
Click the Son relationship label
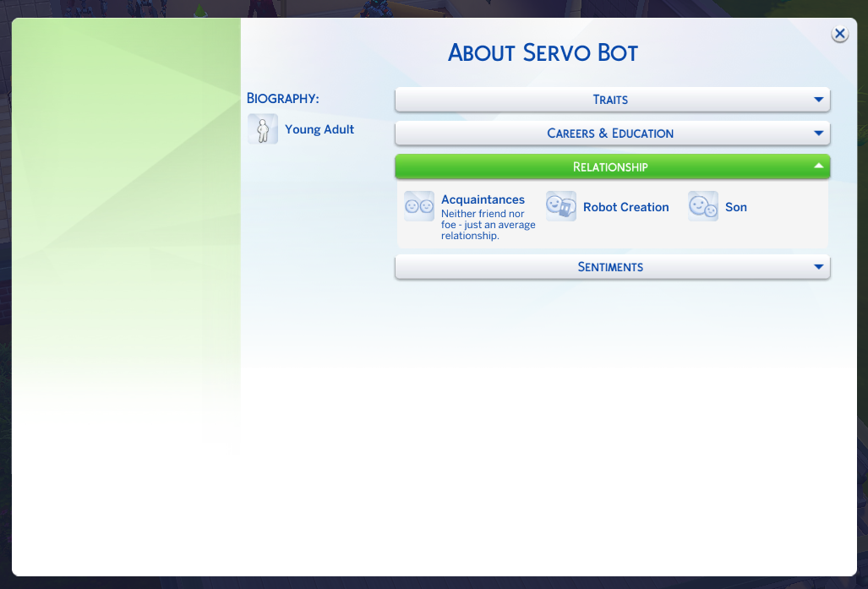(x=735, y=207)
